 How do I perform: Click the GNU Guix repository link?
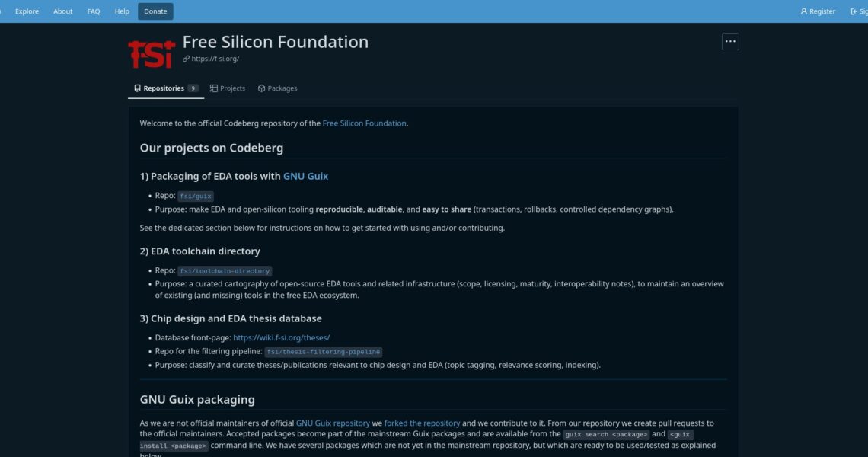click(334, 423)
